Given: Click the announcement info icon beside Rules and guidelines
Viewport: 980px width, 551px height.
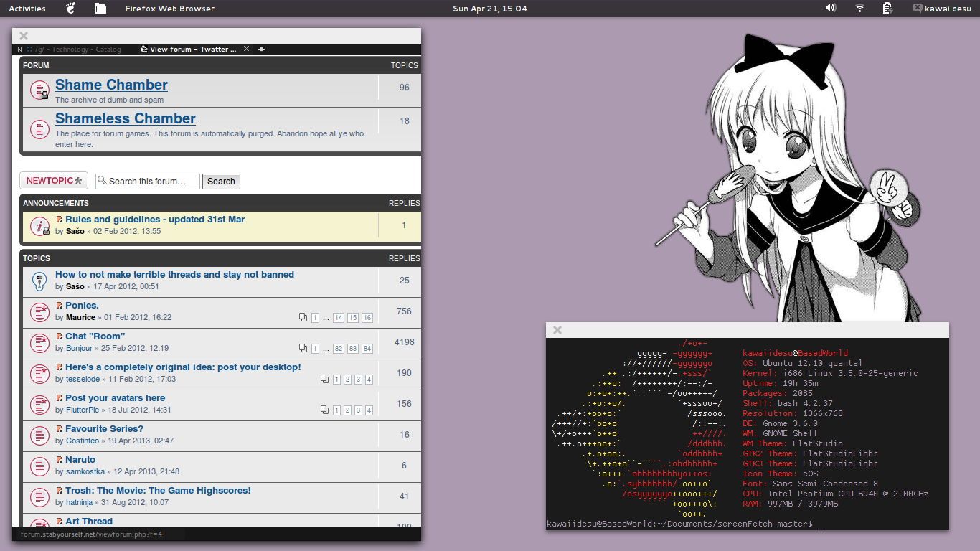Looking at the screenshot, I should 39,227.
